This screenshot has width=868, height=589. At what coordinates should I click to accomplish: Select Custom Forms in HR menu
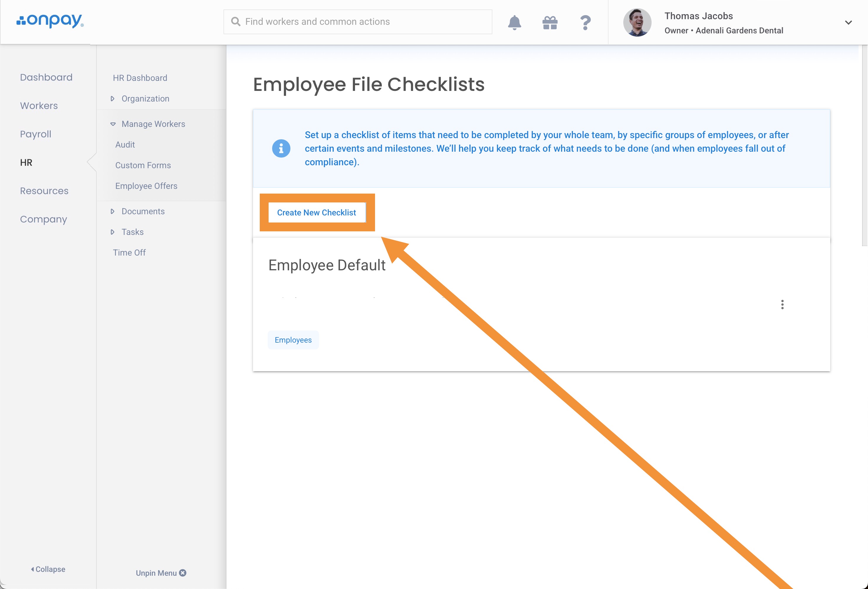coord(143,165)
